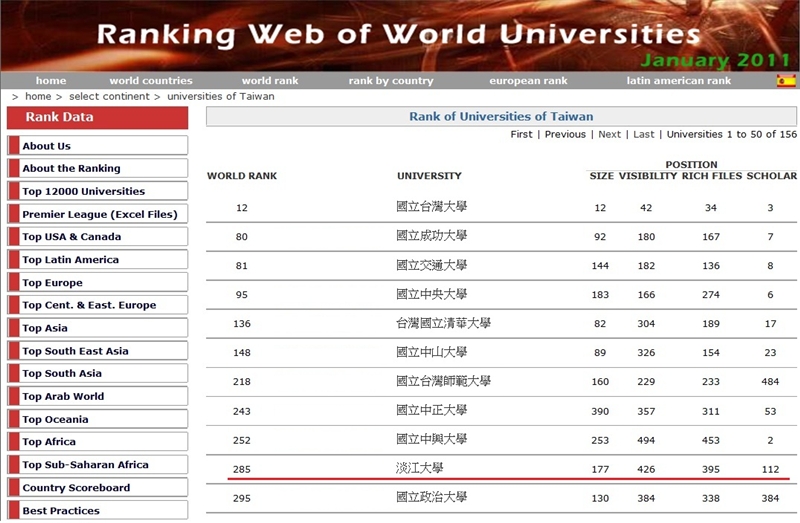
Task: Open 'Country Scoreboard' from the sidebar
Action: coord(77,488)
